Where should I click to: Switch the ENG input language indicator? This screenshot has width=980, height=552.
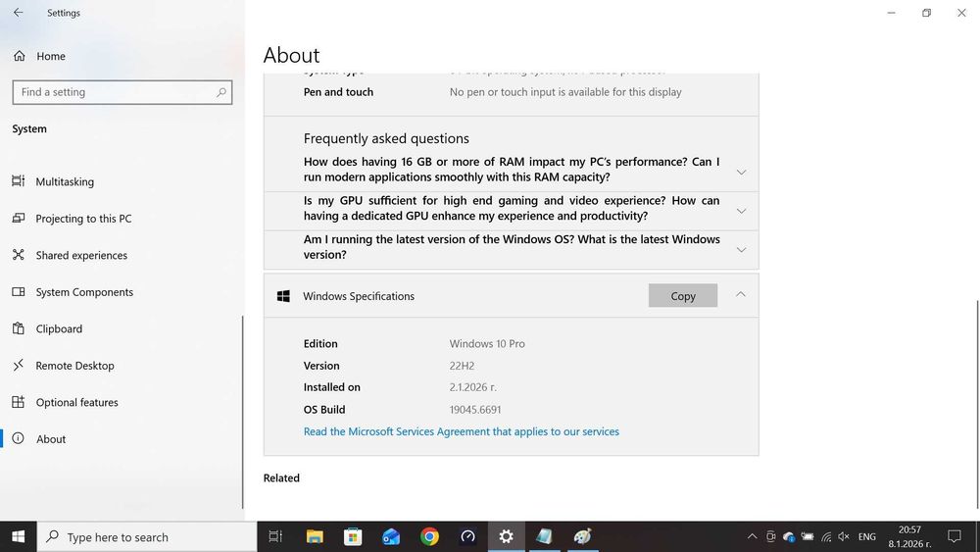point(867,536)
